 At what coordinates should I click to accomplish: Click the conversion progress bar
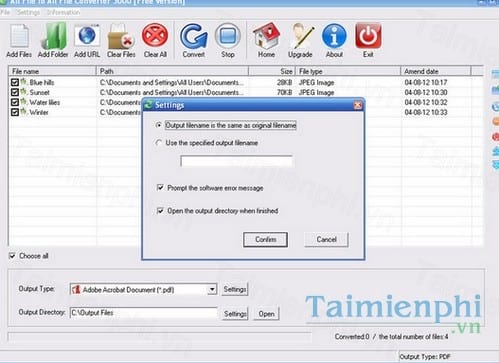(160, 336)
